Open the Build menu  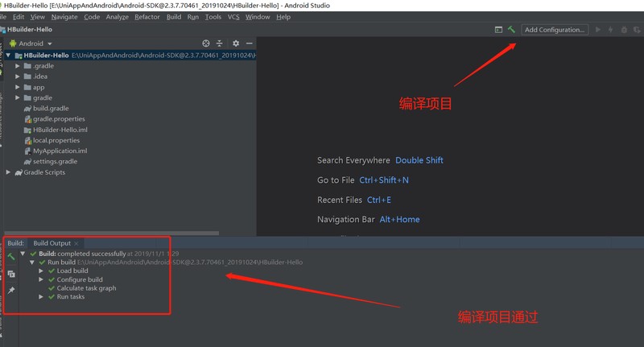click(x=174, y=17)
